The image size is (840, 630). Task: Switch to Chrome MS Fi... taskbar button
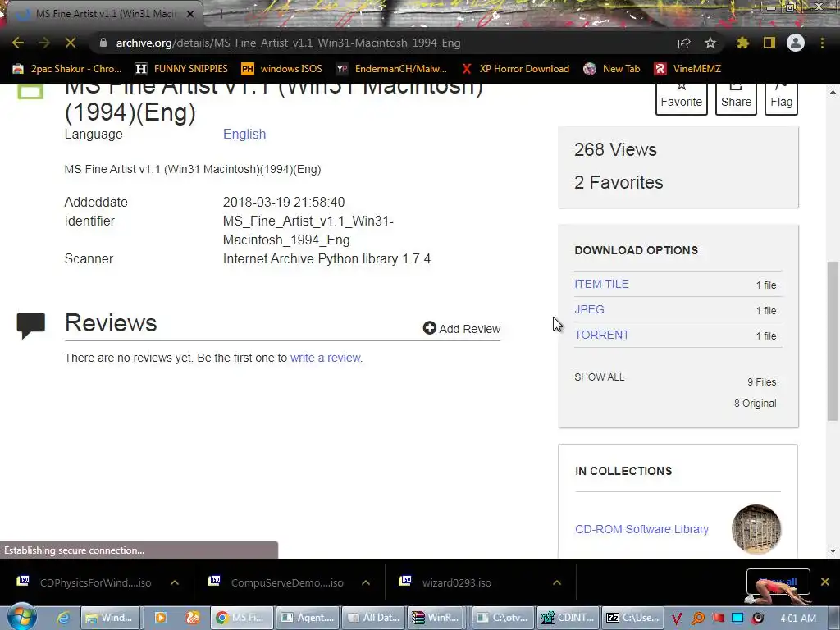(x=242, y=618)
